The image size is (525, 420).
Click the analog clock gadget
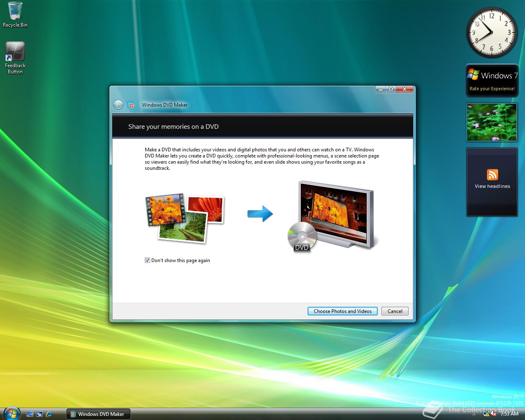pos(492,32)
